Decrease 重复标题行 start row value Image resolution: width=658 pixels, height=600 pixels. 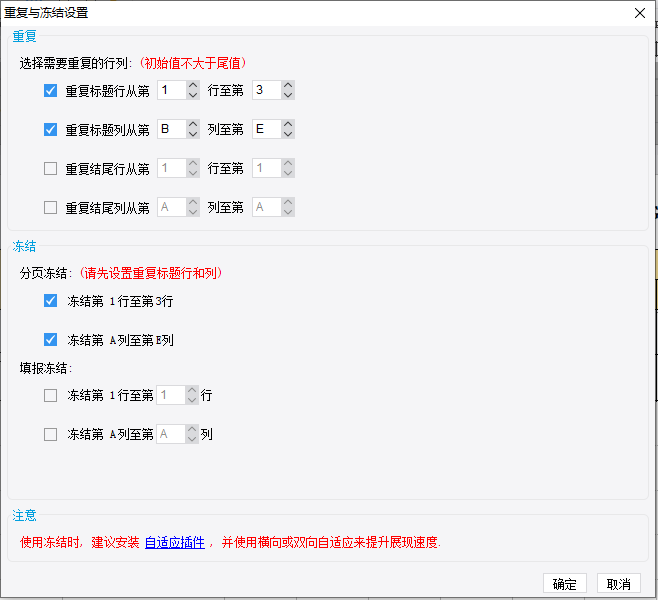pyautogui.click(x=193, y=95)
